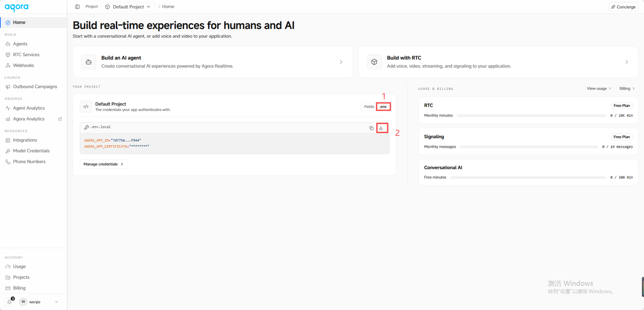Download the .env.local file
Image resolution: width=644 pixels, height=310 pixels.
pos(381,128)
